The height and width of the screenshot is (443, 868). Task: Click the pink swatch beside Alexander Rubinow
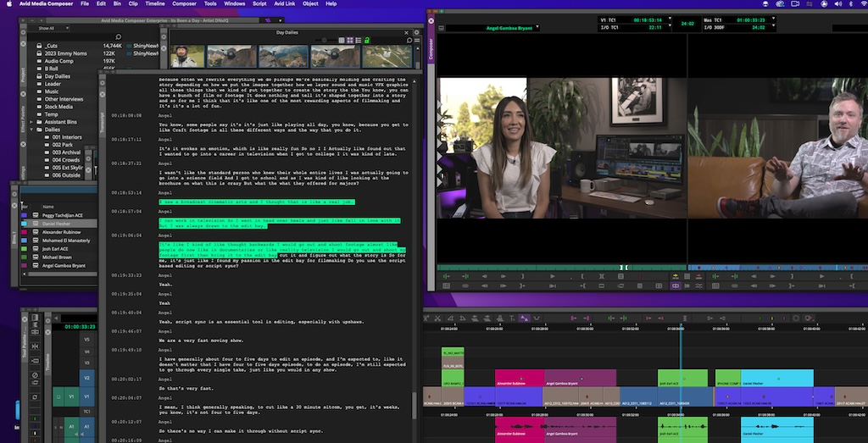click(24, 232)
